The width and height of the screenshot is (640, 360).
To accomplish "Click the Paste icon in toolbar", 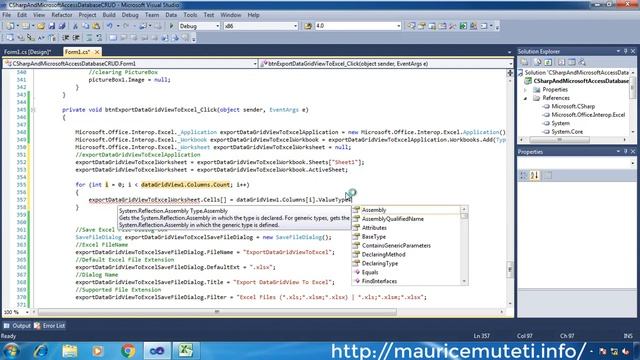I will click(x=96, y=26).
